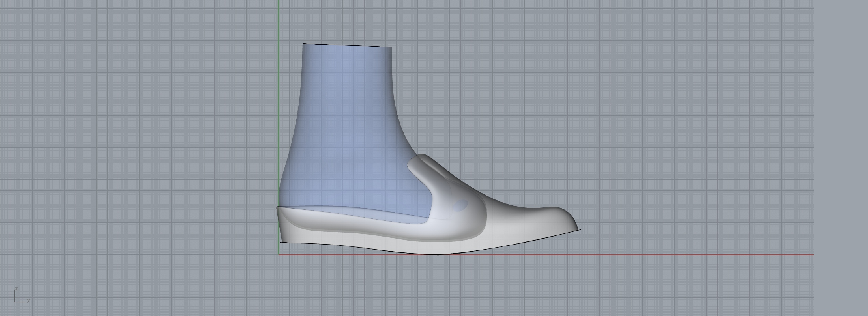The height and width of the screenshot is (316, 868).
Task: Click the black top rim of the boot
Action: (x=347, y=45)
